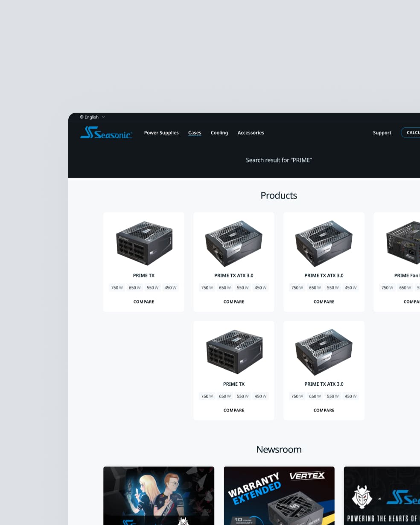The image size is (420, 525).
Task: Click the Support link
Action: pyautogui.click(x=382, y=133)
